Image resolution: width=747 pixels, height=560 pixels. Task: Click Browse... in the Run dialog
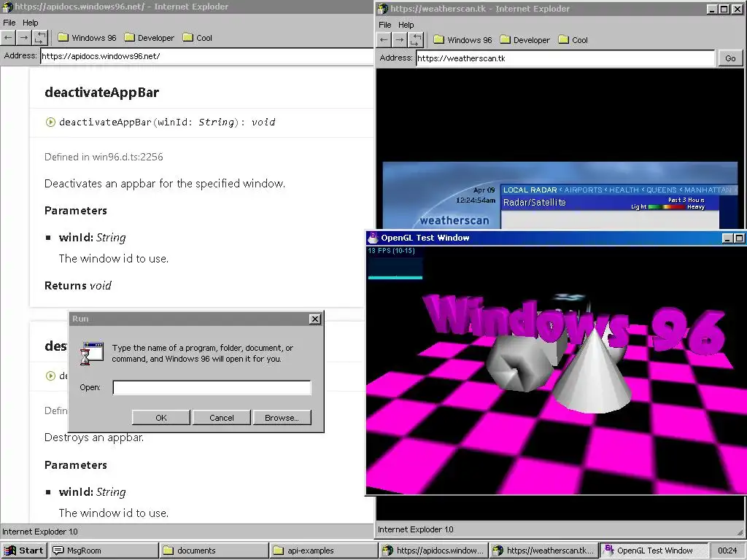(282, 418)
